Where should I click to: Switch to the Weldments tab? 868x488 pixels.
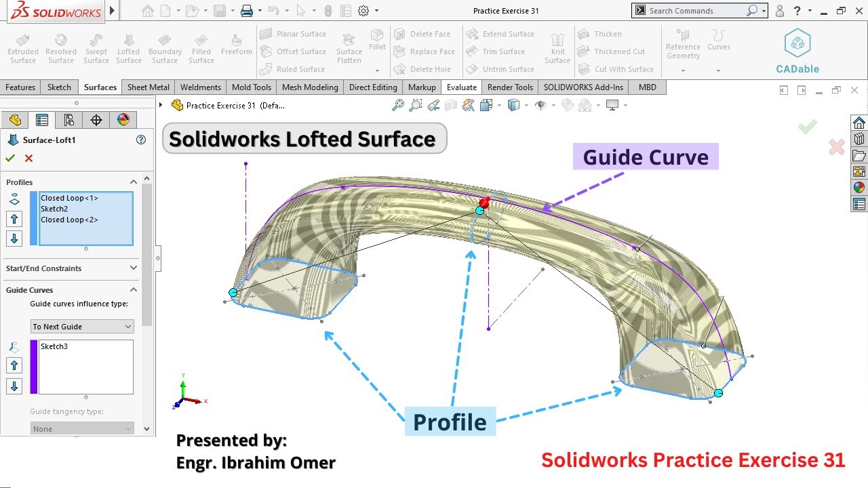201,87
